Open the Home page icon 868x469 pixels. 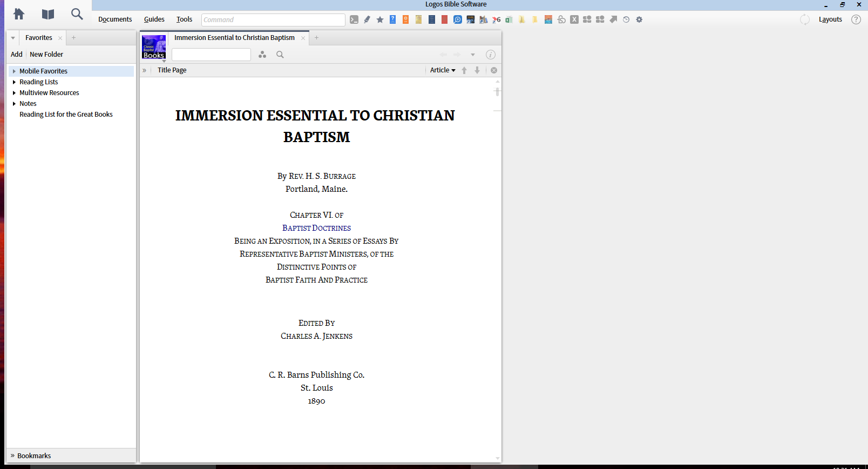tap(19, 14)
